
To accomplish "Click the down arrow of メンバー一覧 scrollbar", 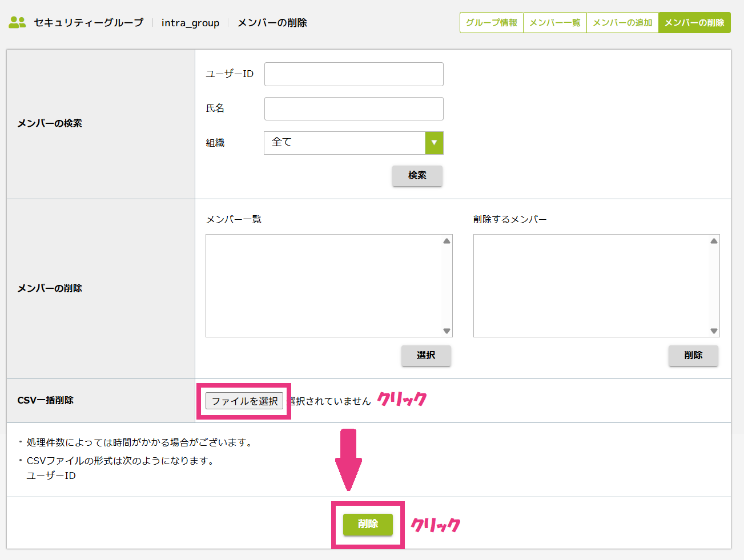I will [447, 331].
